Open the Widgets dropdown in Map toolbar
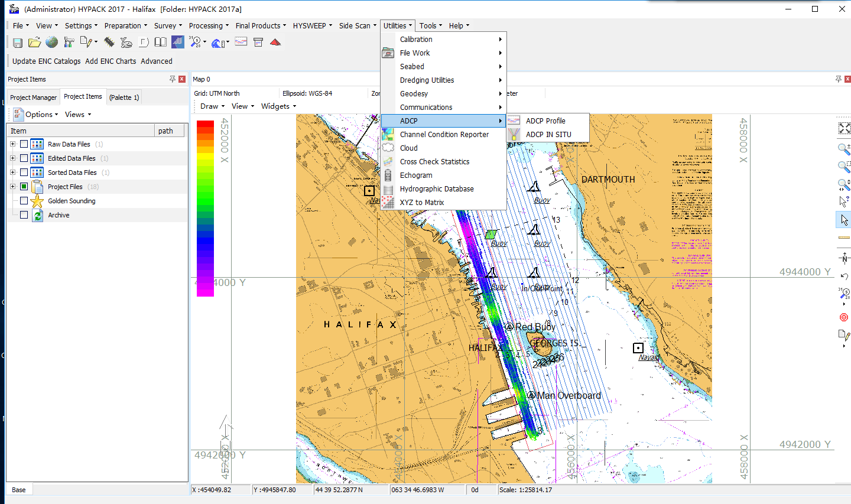 pyautogui.click(x=278, y=106)
